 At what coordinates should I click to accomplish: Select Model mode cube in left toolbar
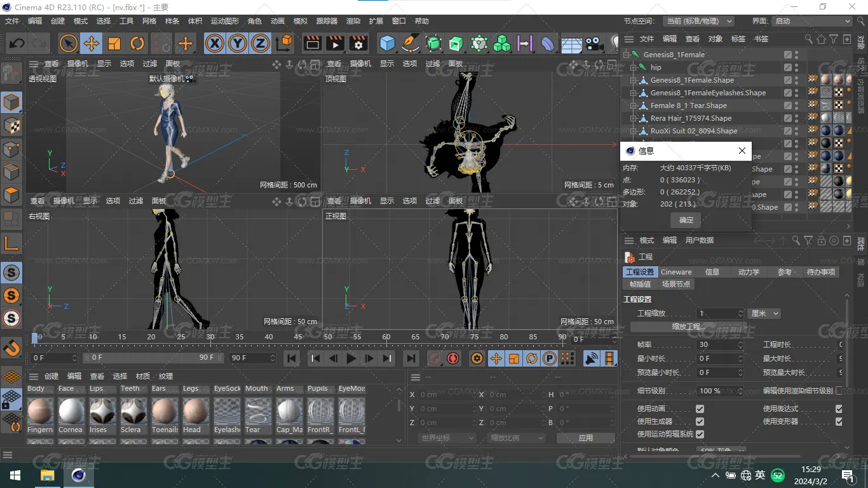11,102
